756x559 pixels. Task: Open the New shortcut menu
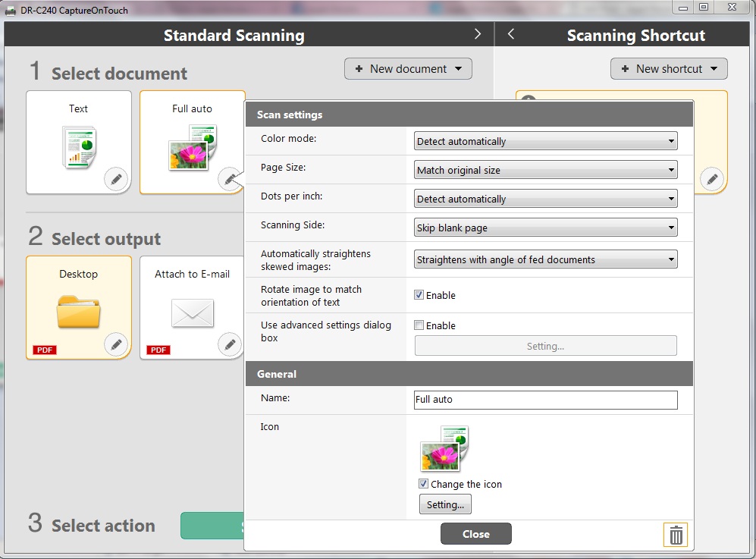(x=669, y=69)
